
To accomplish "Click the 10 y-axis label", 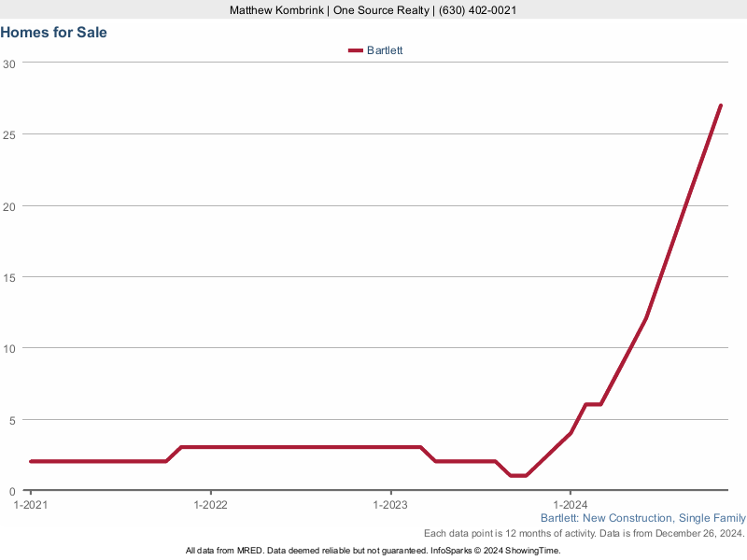I will pos(9,348).
